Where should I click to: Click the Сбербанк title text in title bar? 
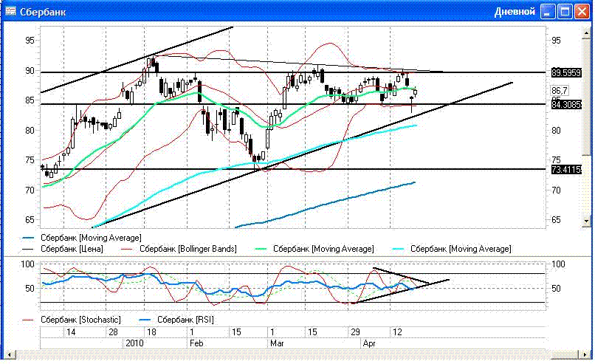[43, 12]
